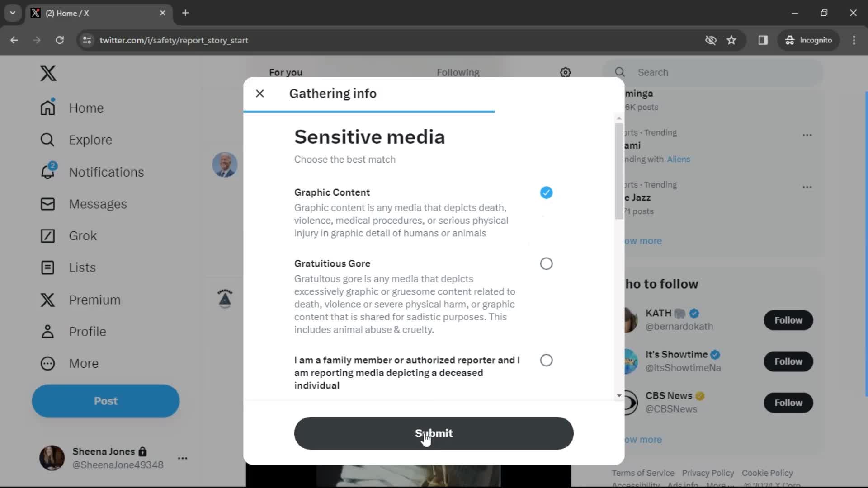Open Messages via envelope icon

point(47,204)
